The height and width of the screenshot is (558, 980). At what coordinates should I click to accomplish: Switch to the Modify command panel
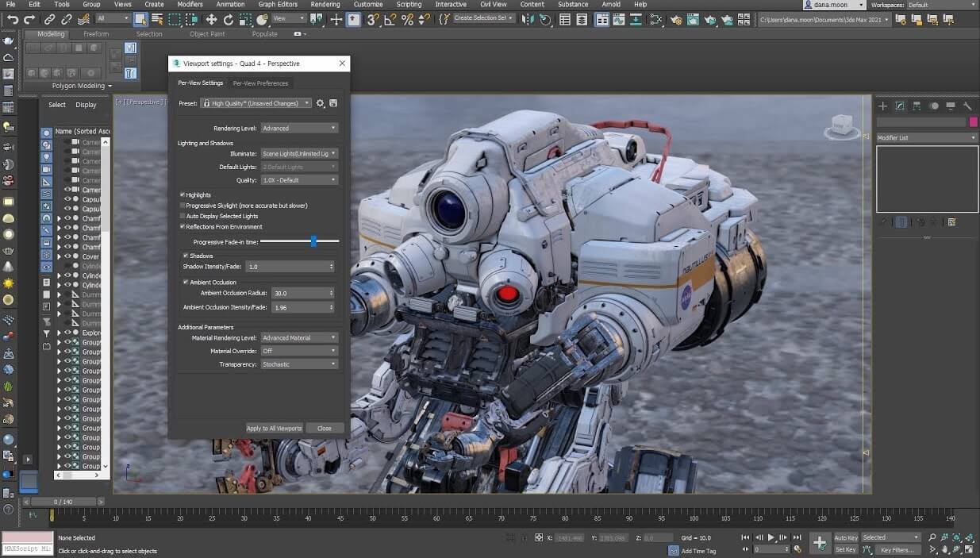tap(900, 106)
